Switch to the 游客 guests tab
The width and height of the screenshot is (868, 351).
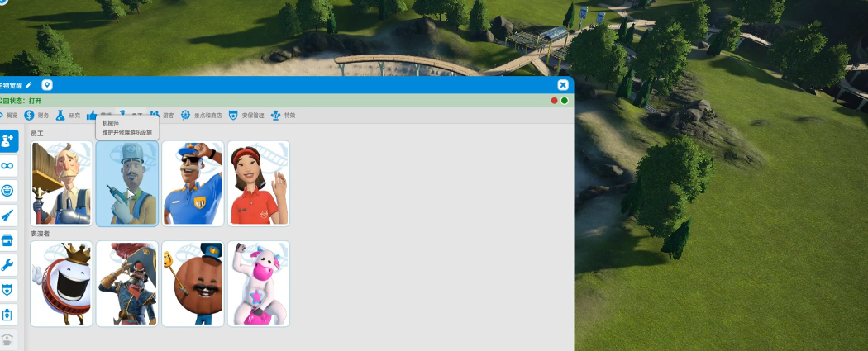[162, 115]
